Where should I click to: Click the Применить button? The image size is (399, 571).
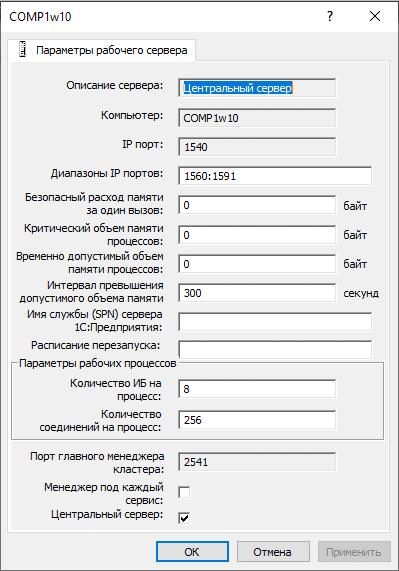(x=354, y=552)
